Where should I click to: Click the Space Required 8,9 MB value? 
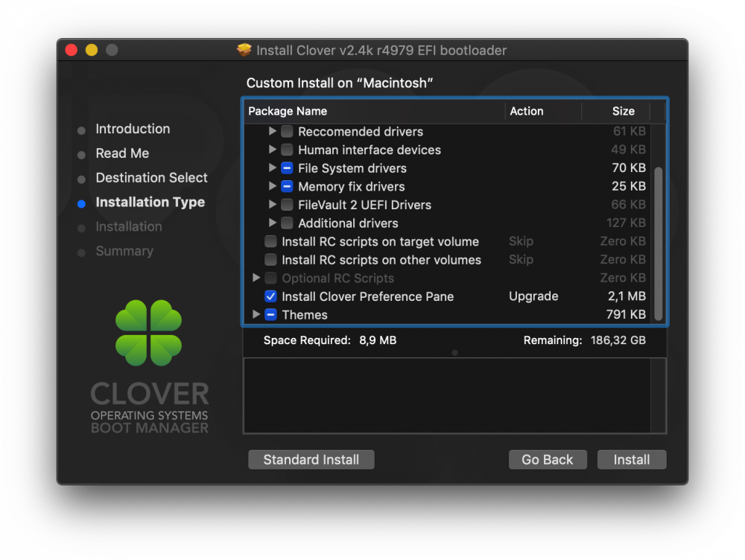(x=378, y=340)
